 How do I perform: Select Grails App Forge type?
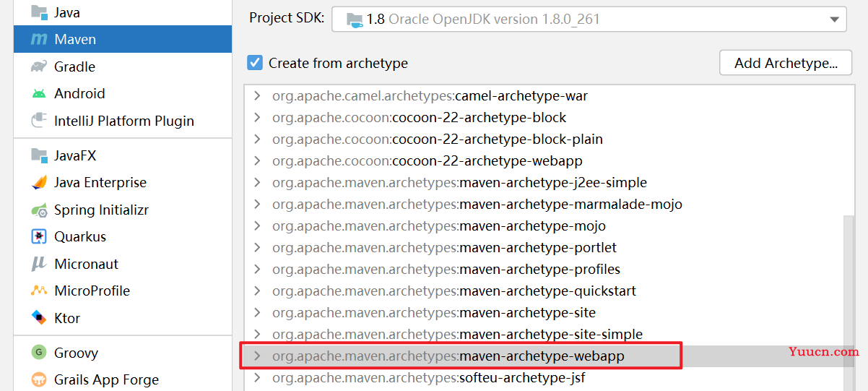123,379
